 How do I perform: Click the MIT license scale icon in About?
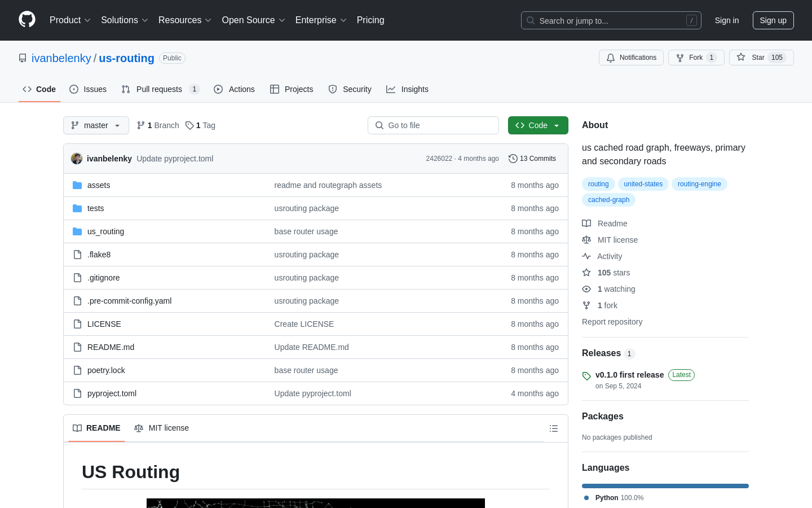point(586,240)
